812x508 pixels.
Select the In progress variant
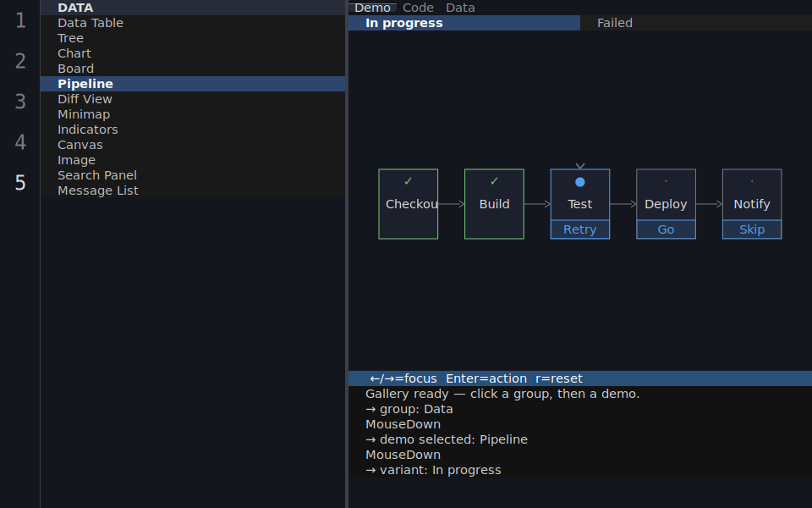tap(464, 23)
